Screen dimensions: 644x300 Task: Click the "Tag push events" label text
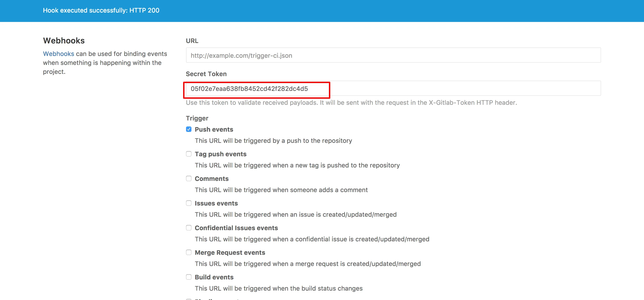220,154
